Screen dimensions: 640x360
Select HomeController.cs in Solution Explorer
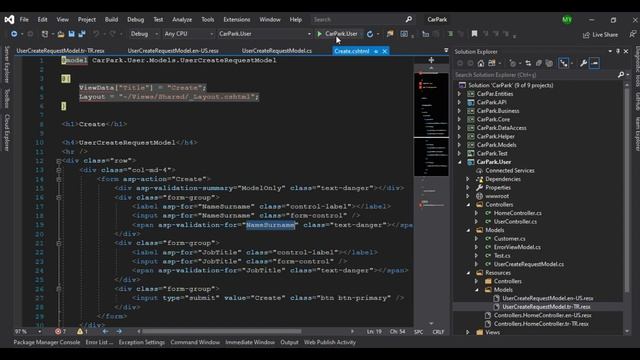(x=517, y=213)
